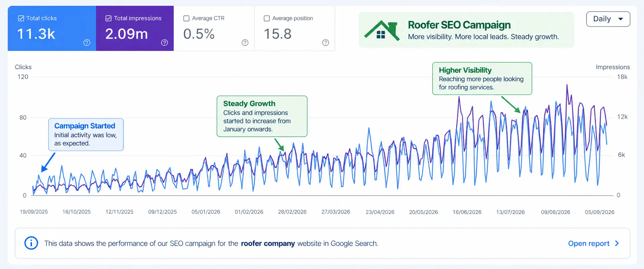Enable the Average CTR checkbox
This screenshot has width=644, height=269.
186,18
